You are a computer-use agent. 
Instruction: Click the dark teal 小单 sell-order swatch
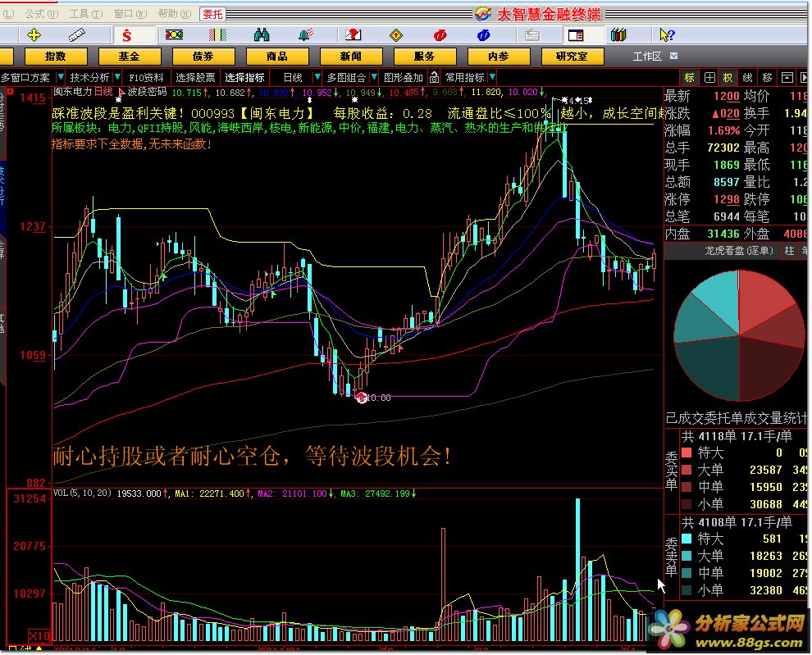pyautogui.click(x=687, y=589)
